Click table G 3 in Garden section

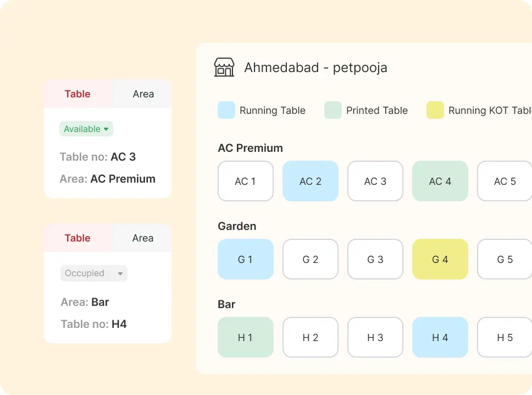coord(375,259)
